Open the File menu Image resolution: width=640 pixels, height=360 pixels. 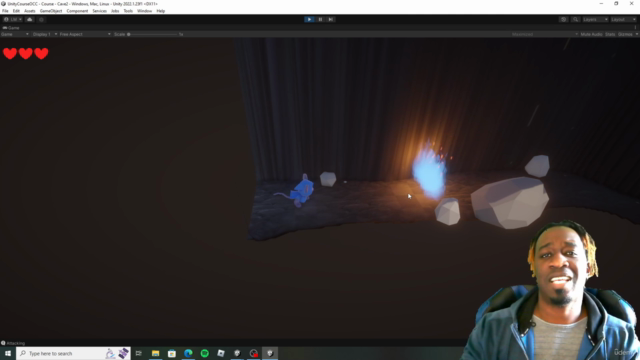(x=5, y=11)
